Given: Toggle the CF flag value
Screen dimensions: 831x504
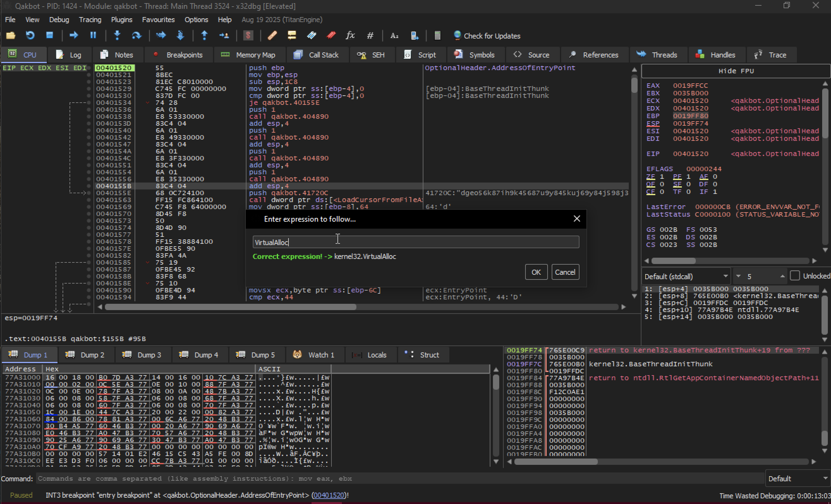Looking at the screenshot, I should [x=662, y=192].
